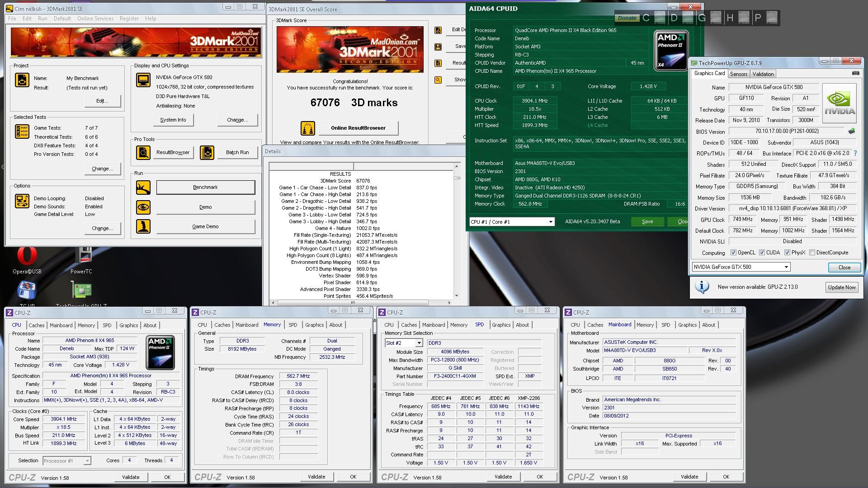
Task: Click Change... button in Display and CPU Settings
Action: [238, 120]
